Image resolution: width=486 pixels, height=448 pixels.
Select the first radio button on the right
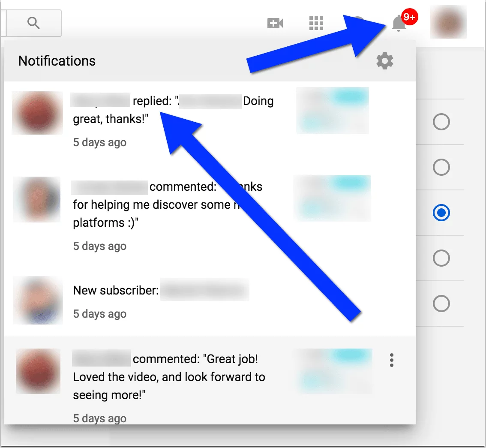[x=441, y=122]
